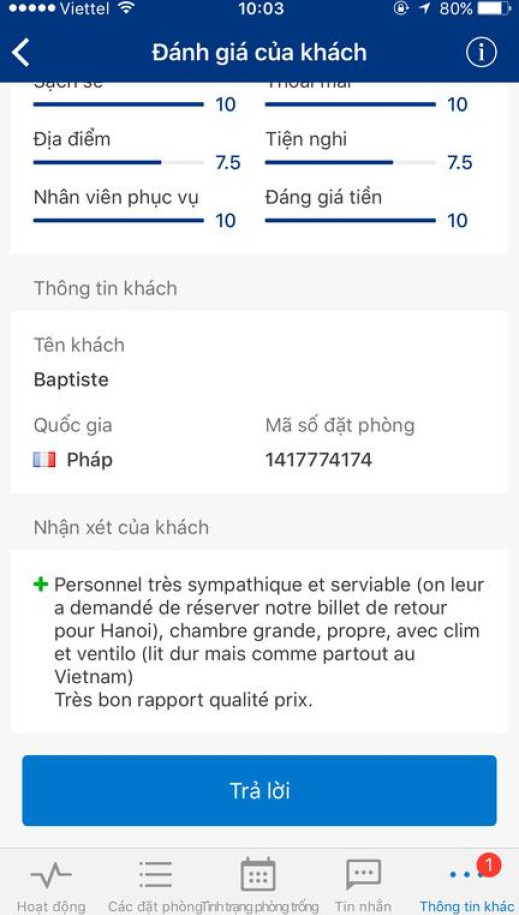Tap the back arrow in header
This screenshot has width=519, height=915.
(21, 53)
